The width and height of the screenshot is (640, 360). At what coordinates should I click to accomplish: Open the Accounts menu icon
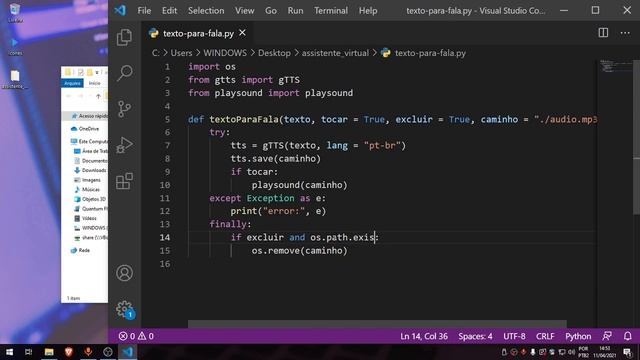pyautogui.click(x=124, y=273)
